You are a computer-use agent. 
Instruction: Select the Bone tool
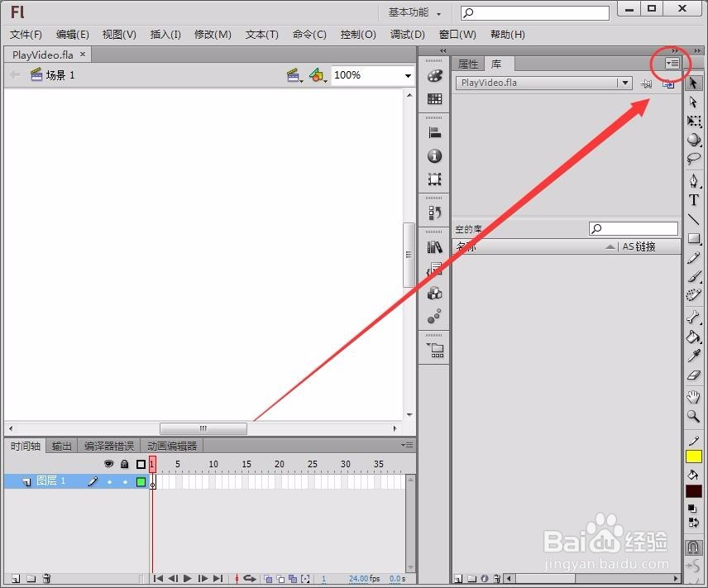[x=694, y=318]
